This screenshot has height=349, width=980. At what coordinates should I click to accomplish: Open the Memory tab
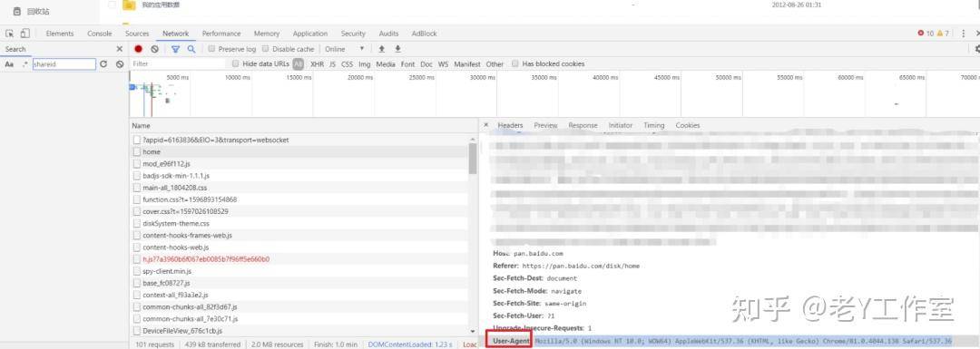point(266,34)
